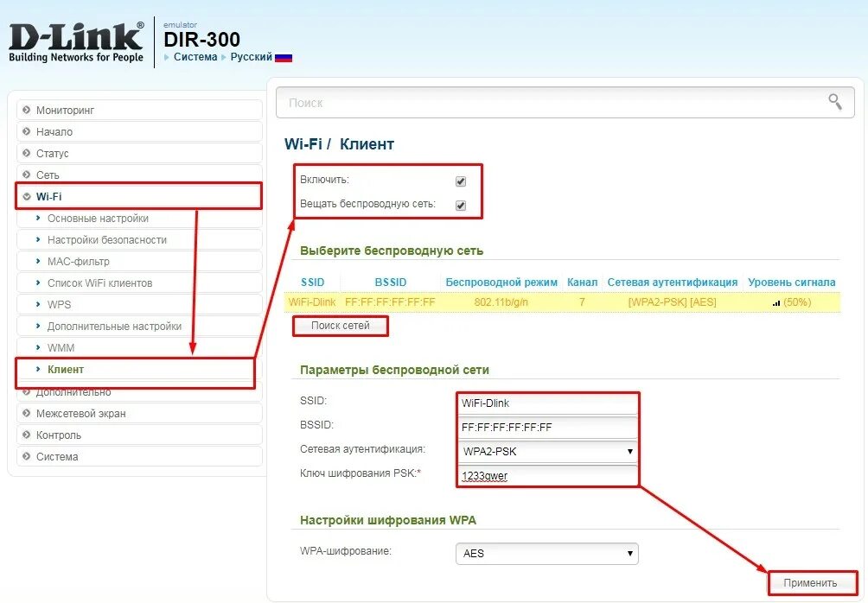Click the SSID input field
This screenshot has height=603, width=868.
tap(547, 403)
